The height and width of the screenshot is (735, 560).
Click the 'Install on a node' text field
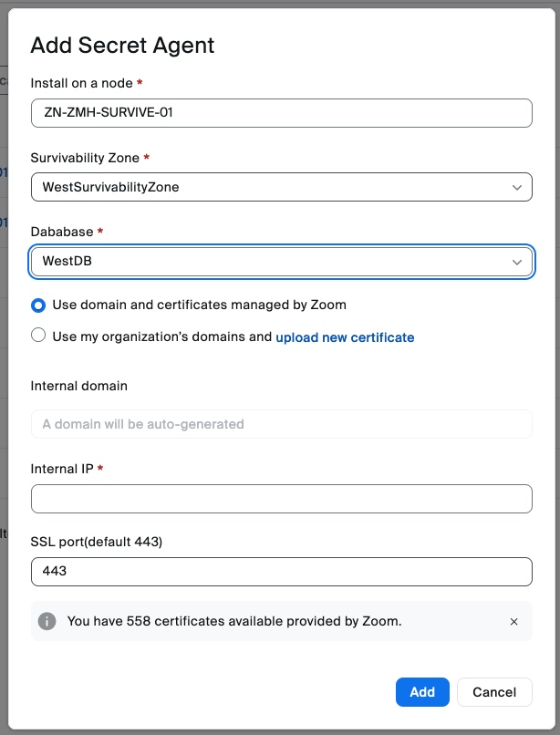[281, 113]
